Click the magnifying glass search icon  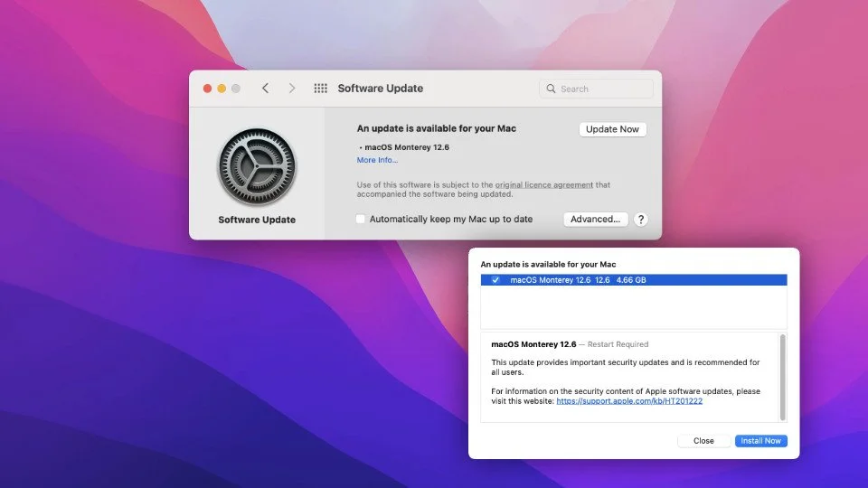[551, 89]
